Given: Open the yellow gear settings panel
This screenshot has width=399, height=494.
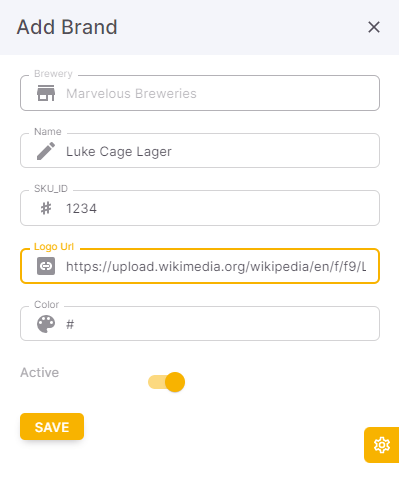Looking at the screenshot, I should (382, 445).
